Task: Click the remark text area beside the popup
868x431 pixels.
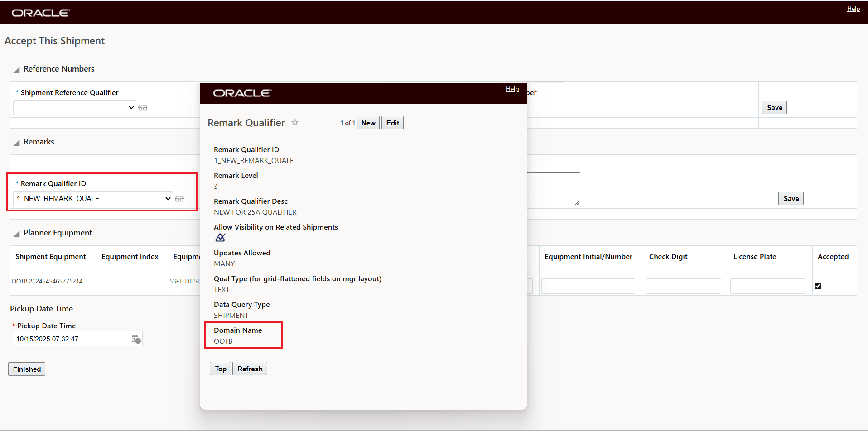Action: coord(553,189)
